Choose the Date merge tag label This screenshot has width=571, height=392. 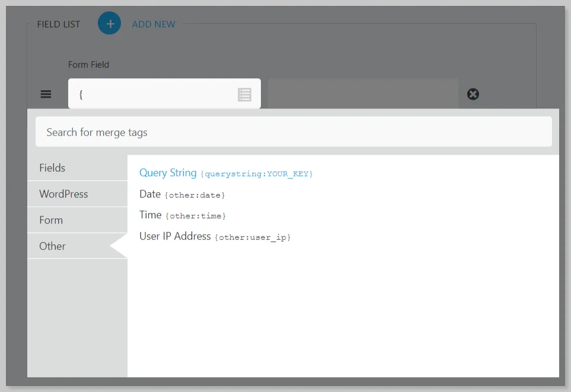coord(150,194)
